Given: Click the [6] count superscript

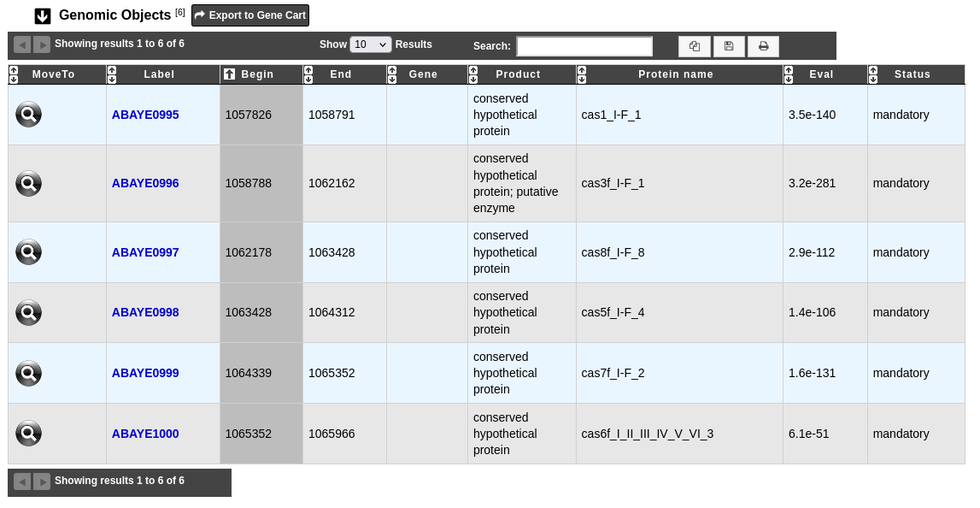Looking at the screenshot, I should coord(180,13).
